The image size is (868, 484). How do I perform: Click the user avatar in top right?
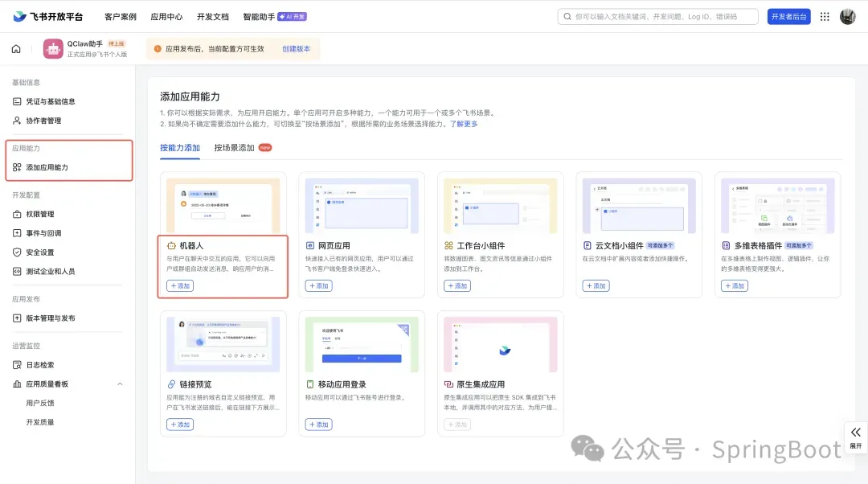[x=848, y=17]
